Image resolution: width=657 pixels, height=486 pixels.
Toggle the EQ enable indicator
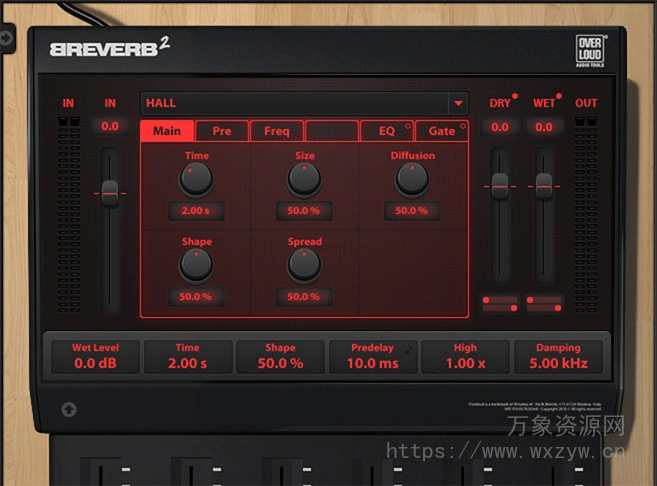tap(407, 126)
